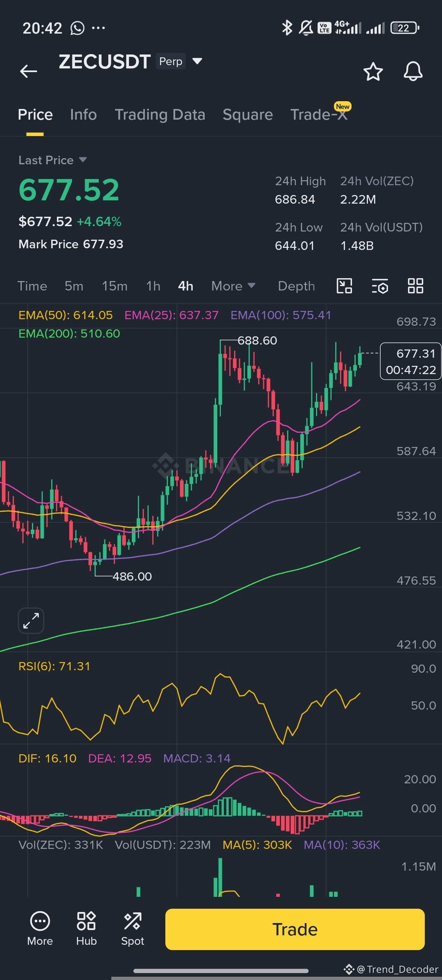This screenshot has width=442, height=980.
Task: Open the More menu at bottom
Action: [40, 929]
